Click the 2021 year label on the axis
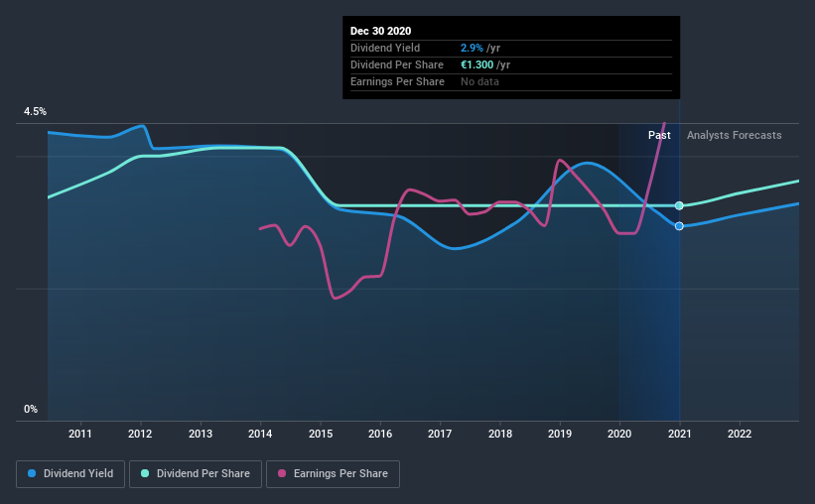The image size is (815, 504). [x=679, y=434]
